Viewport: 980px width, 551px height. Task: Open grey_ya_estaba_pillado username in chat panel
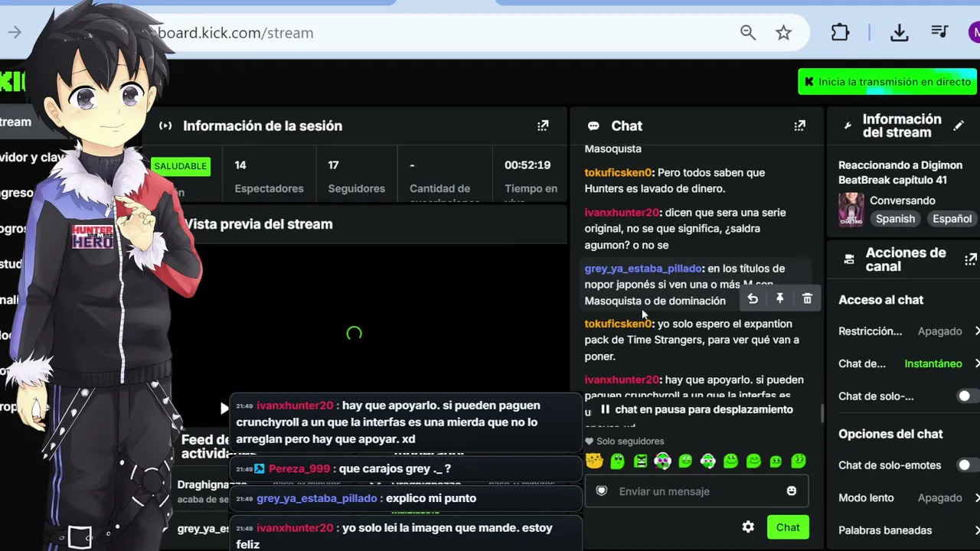point(643,268)
